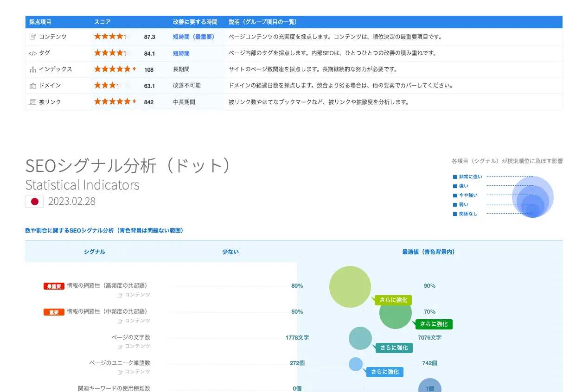Open the 短時間 link in タグ row
582x392 pixels.
pos(181,53)
